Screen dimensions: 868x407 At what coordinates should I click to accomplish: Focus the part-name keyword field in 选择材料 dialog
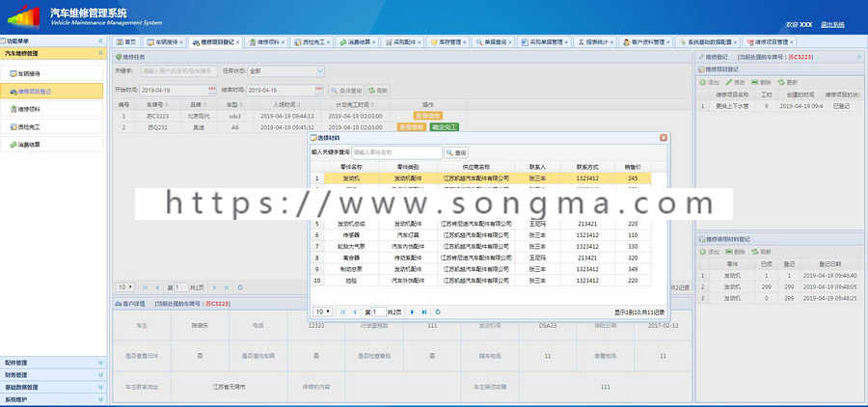[x=397, y=152]
